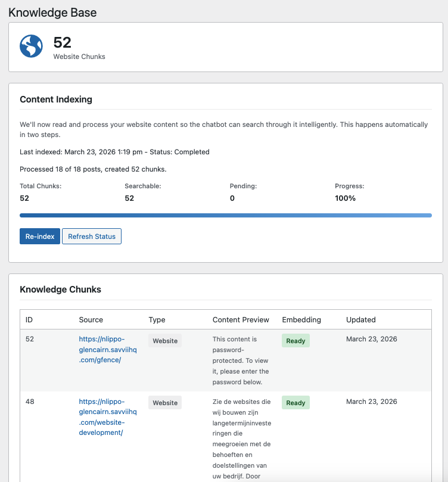Click the Content Preview column header
This screenshot has width=448, height=482.
(x=241, y=320)
